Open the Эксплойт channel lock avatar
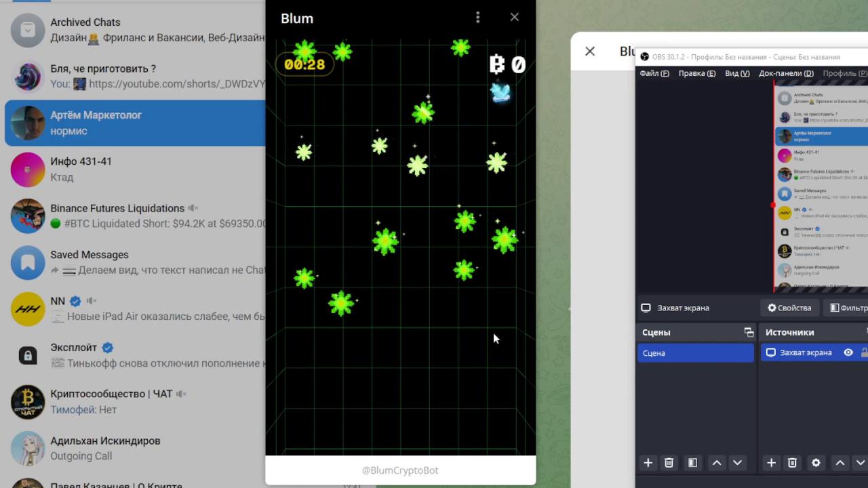The width and height of the screenshot is (868, 488). tap(28, 355)
